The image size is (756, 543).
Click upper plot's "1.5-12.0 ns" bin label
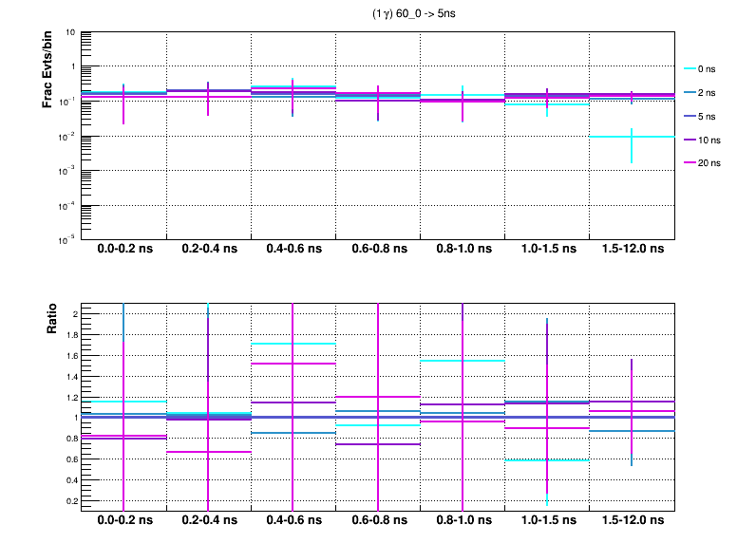[x=633, y=250]
